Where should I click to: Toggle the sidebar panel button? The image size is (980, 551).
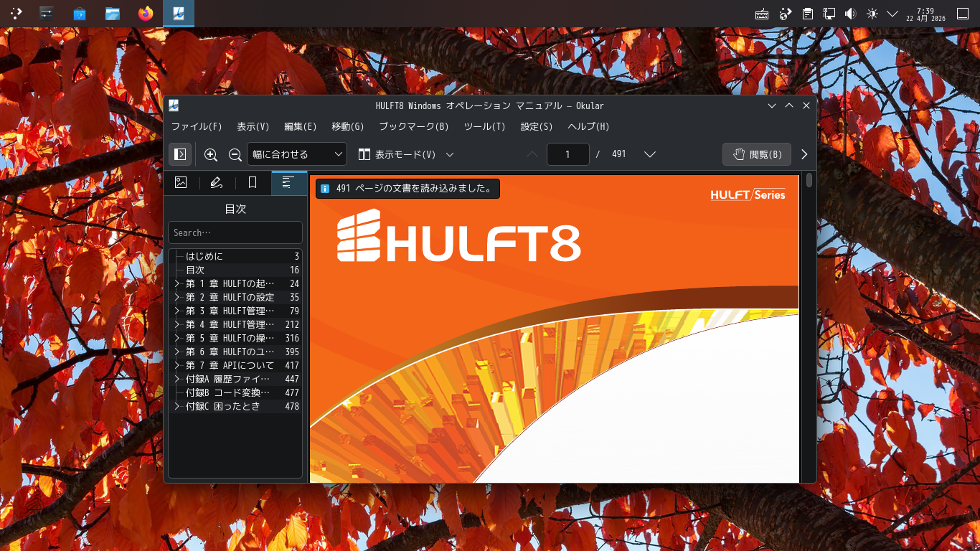[180, 154]
